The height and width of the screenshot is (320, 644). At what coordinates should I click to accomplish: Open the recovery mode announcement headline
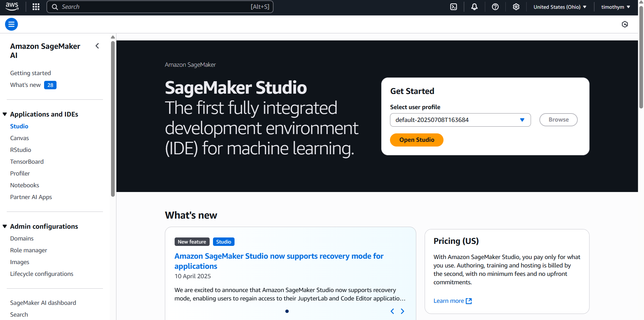279,261
